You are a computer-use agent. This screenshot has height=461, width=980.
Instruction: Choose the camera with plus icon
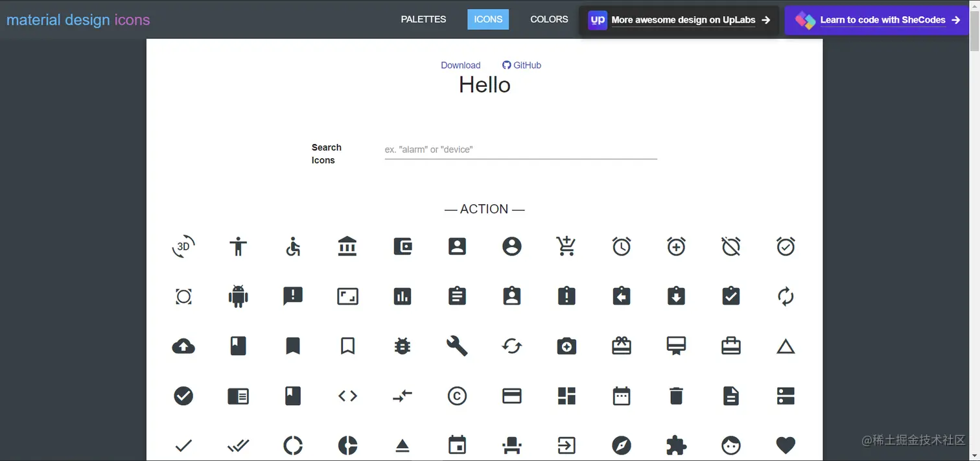[566, 346]
